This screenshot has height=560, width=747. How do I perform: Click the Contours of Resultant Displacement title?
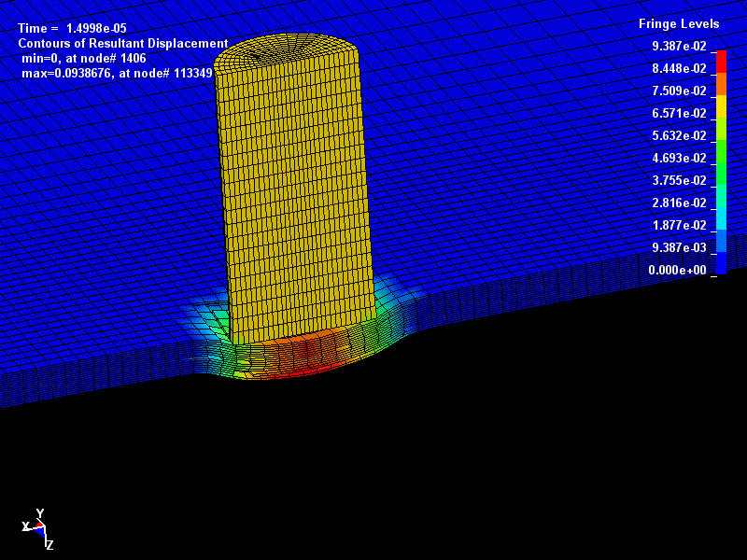coord(123,41)
